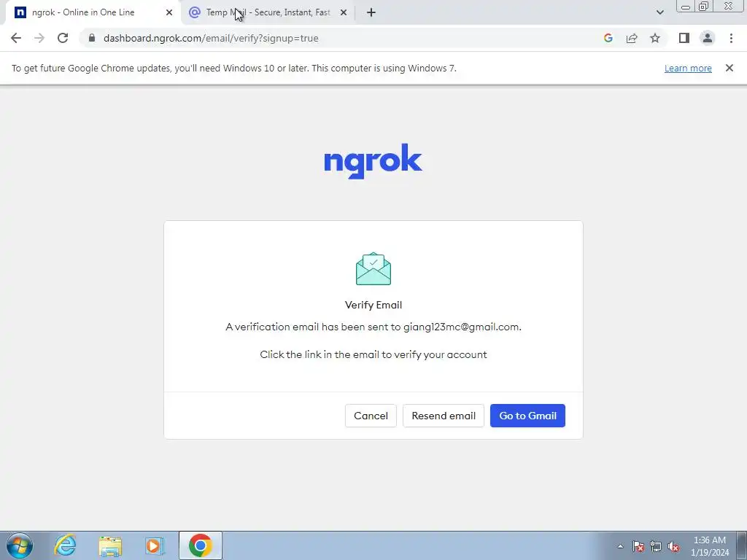Open the Chrome three-dot menu
Viewport: 747px width, 560px height.
click(731, 38)
